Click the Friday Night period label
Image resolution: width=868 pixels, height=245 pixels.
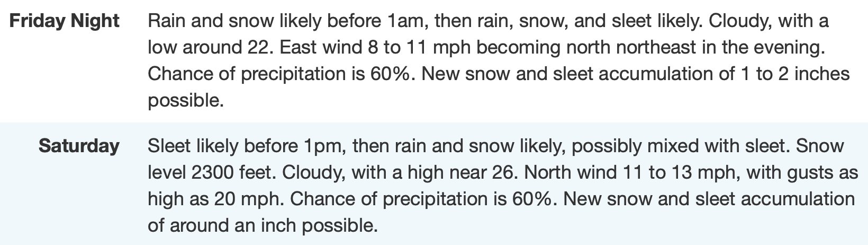tap(65, 21)
